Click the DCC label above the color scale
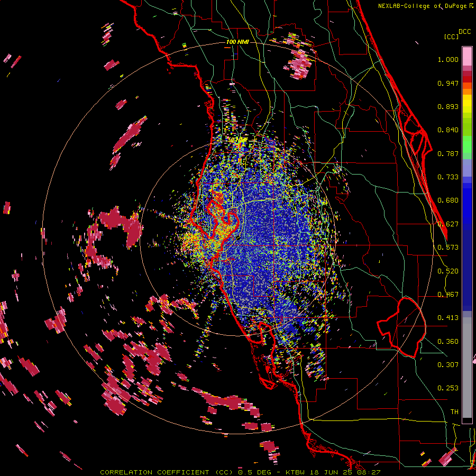This screenshot has height=476, width=476. click(464, 31)
